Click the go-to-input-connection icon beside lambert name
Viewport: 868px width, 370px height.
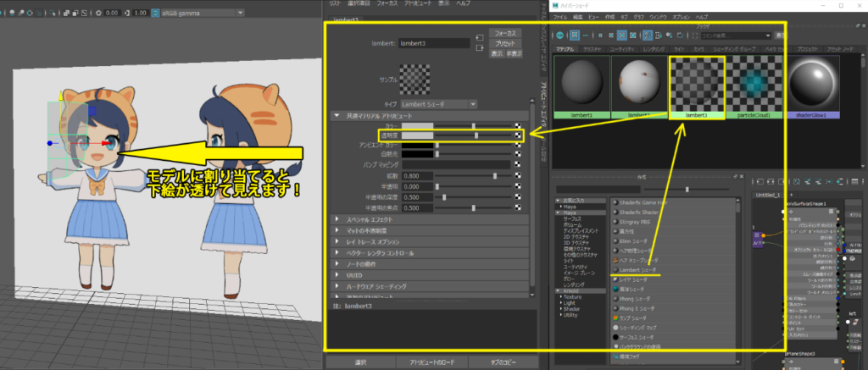tap(480, 37)
